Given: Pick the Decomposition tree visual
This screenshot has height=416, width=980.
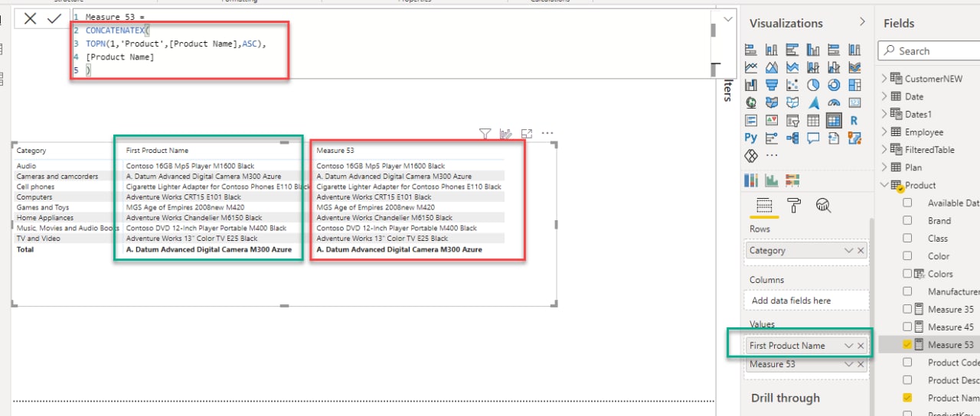Looking at the screenshot, I should pyautogui.click(x=792, y=138).
